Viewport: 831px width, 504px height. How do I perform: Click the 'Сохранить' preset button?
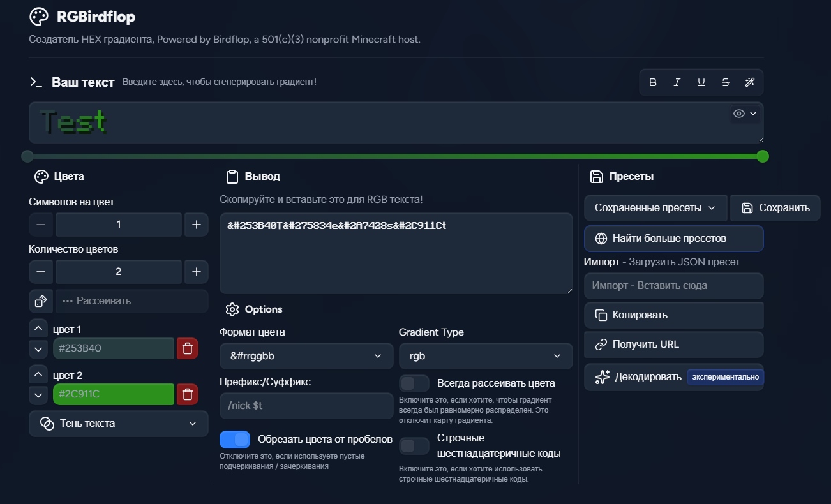coord(775,208)
